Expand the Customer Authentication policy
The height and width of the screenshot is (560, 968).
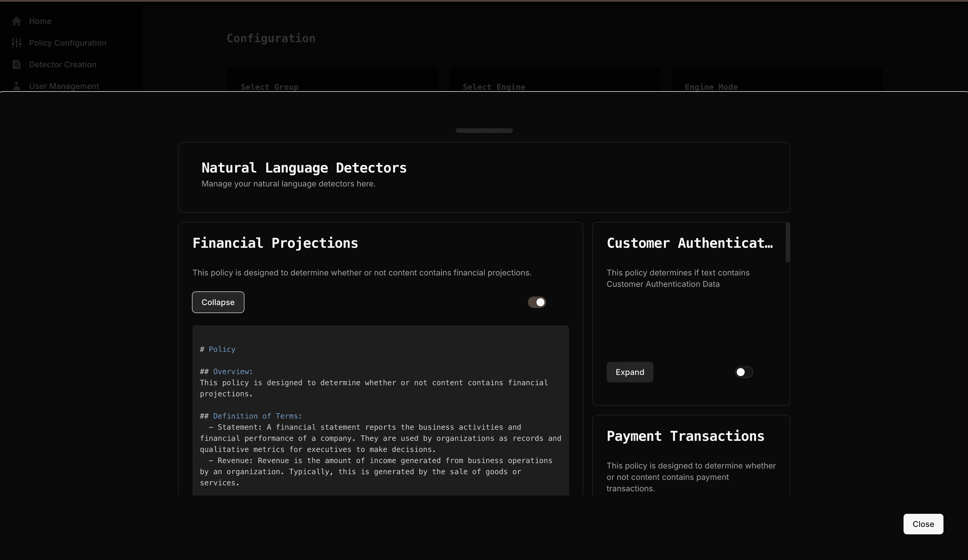(629, 372)
